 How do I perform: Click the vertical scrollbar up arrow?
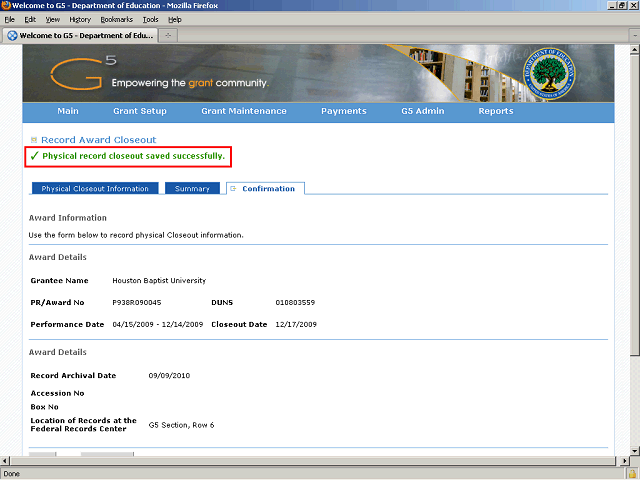tap(634, 50)
